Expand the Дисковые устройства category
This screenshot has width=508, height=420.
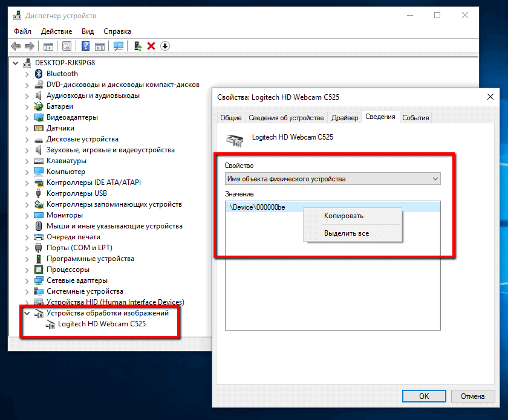click(x=27, y=139)
